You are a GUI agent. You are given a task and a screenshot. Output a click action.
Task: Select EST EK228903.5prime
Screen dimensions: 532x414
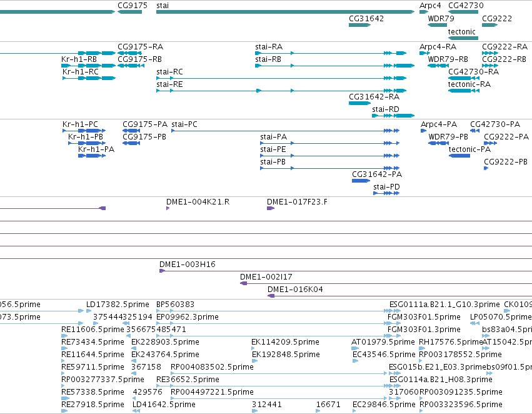coord(134,348)
